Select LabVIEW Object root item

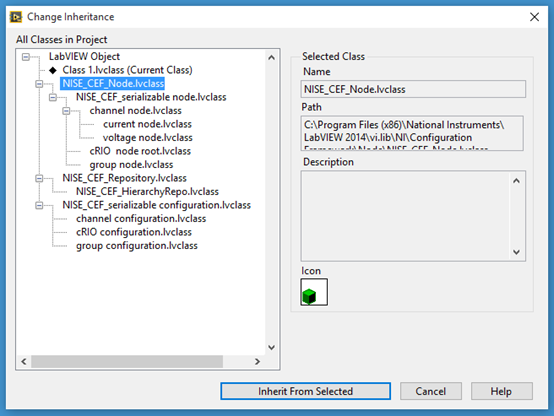pyautogui.click(x=84, y=57)
